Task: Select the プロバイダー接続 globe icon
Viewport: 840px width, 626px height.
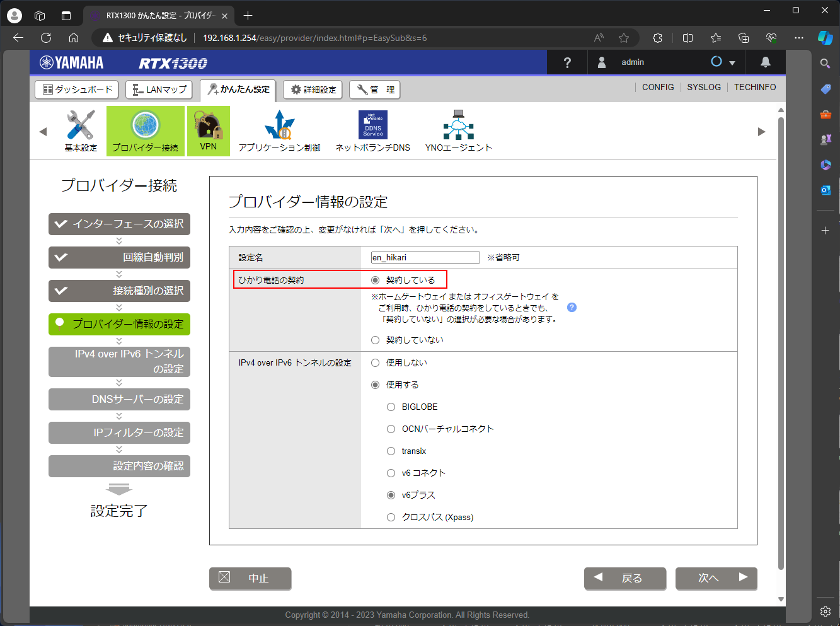Action: (145, 125)
